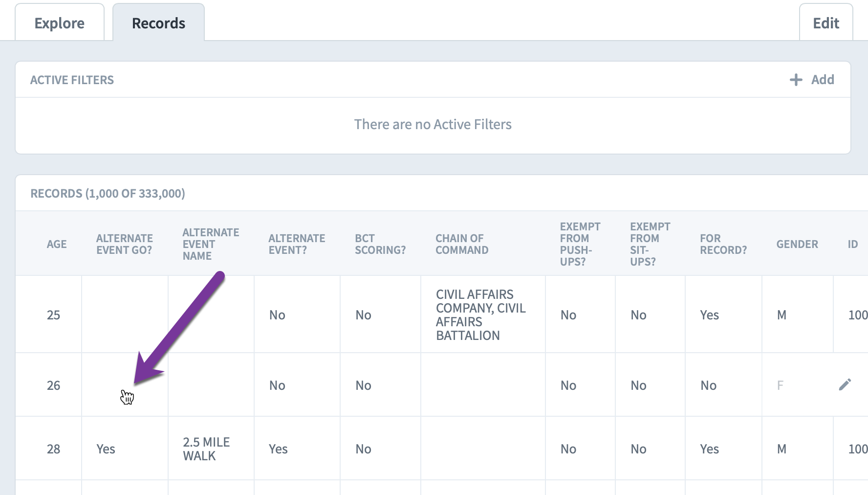This screenshot has height=495, width=868.
Task: Click the BCT SCORING? column header
Action: (x=380, y=244)
